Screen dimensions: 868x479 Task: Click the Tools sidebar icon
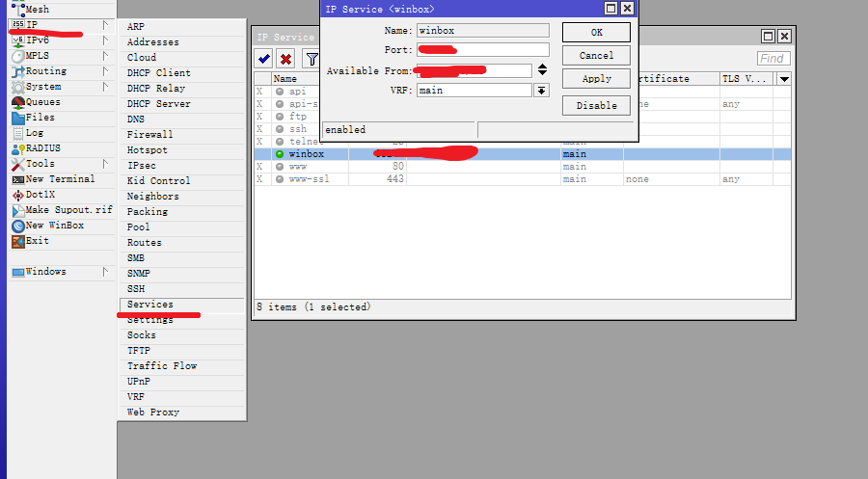[17, 164]
